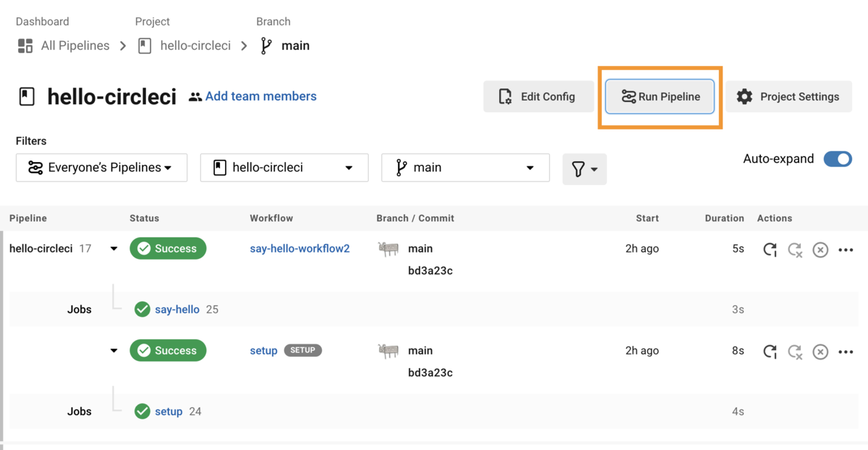Open the hello-circleci project filter dropdown
The image size is (868, 450).
pyautogui.click(x=284, y=168)
